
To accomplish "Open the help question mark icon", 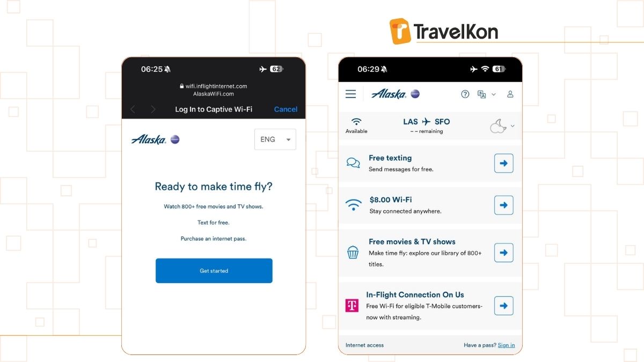I will click(x=465, y=94).
